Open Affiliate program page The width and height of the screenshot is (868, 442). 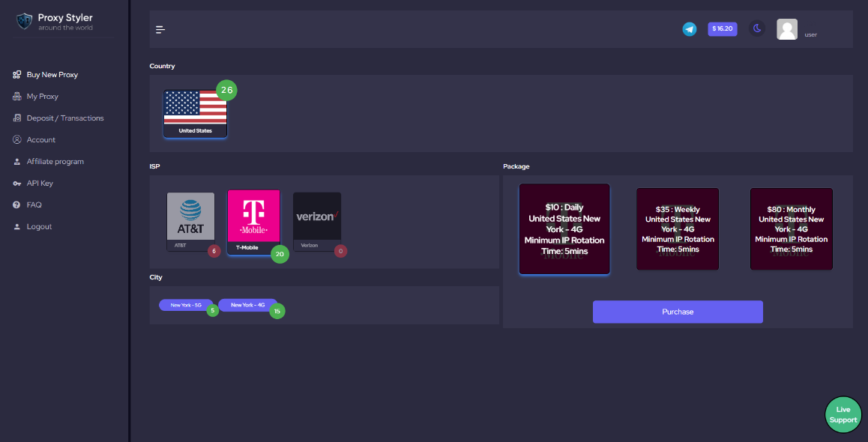pyautogui.click(x=55, y=162)
